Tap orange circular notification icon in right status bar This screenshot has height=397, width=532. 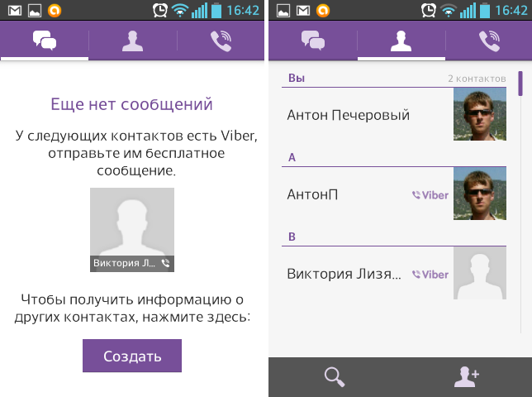point(323,11)
